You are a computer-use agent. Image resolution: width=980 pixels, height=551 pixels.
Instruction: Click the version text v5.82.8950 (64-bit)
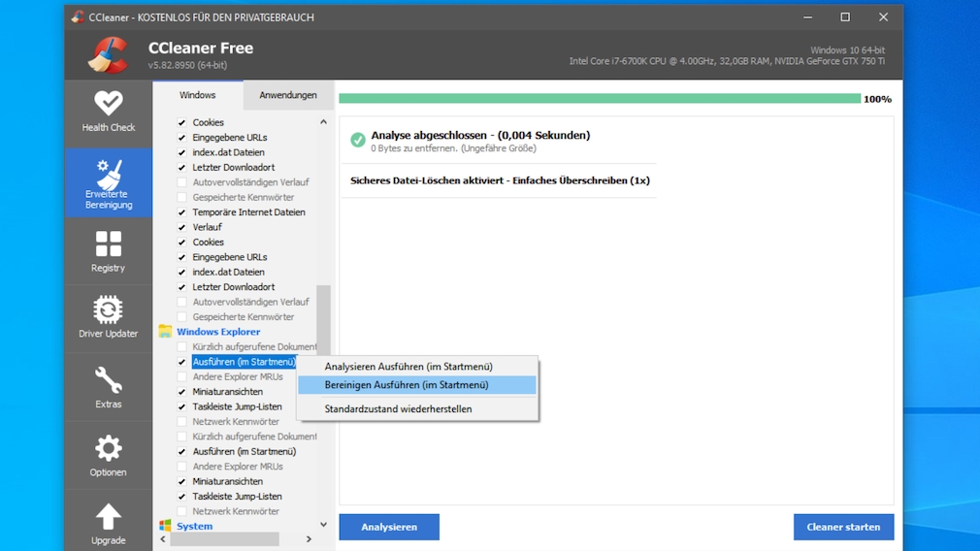click(187, 65)
